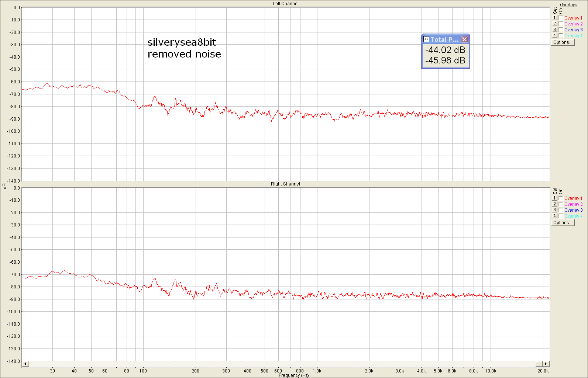The height and width of the screenshot is (378, 588).
Task: Click cyan Overlay 4 label in Right Channel
Action: [573, 216]
